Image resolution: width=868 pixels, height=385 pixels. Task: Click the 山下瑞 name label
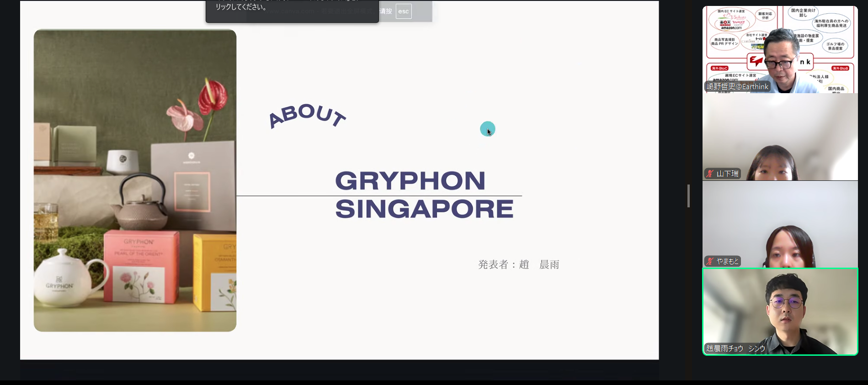[x=727, y=174]
